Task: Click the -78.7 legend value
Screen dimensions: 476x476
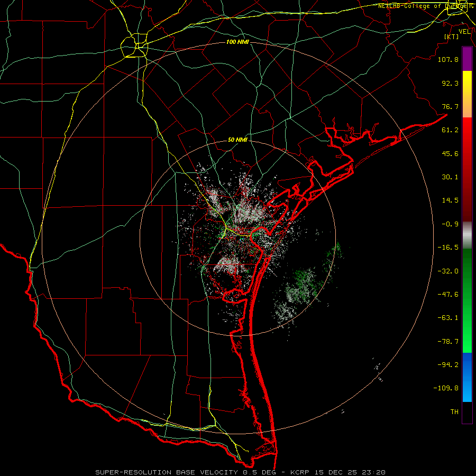Action: (448, 342)
